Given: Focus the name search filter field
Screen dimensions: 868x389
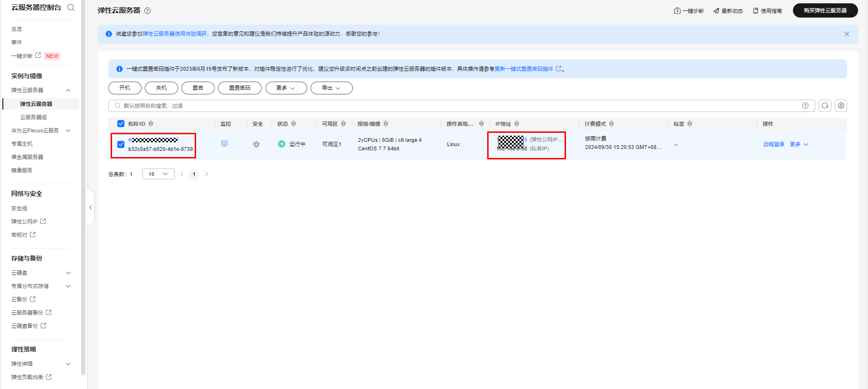Looking at the screenshot, I should click(x=462, y=106).
